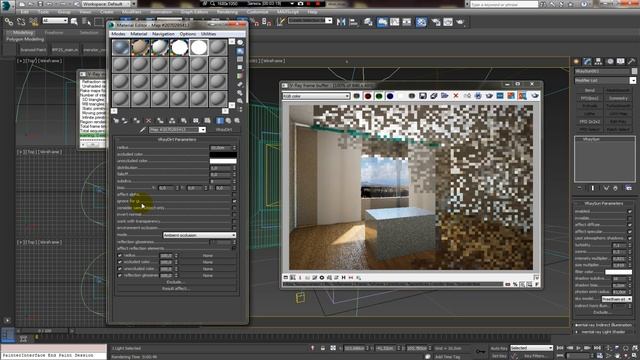Select the blue glass material sample sphere

click(121, 47)
